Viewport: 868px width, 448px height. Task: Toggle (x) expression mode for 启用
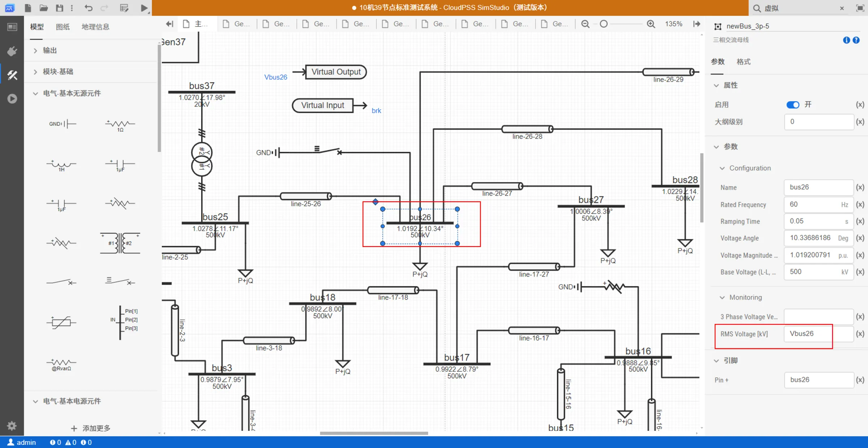click(x=860, y=104)
